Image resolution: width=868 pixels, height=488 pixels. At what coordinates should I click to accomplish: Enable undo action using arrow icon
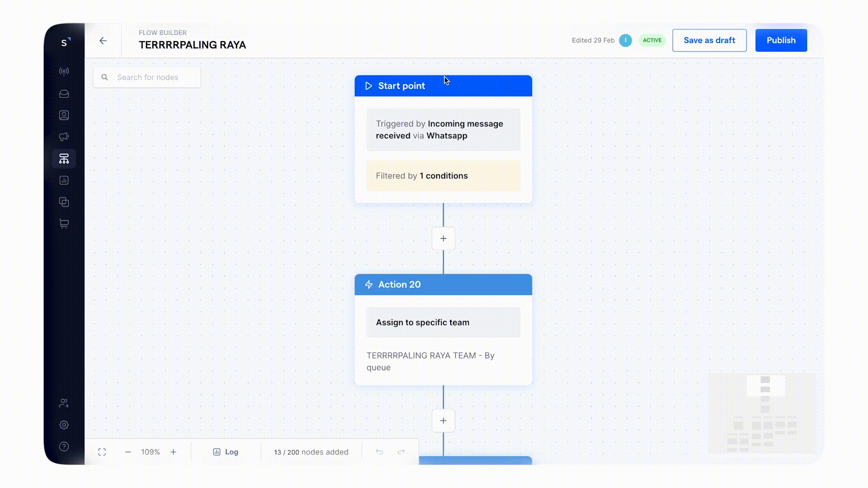(x=380, y=452)
